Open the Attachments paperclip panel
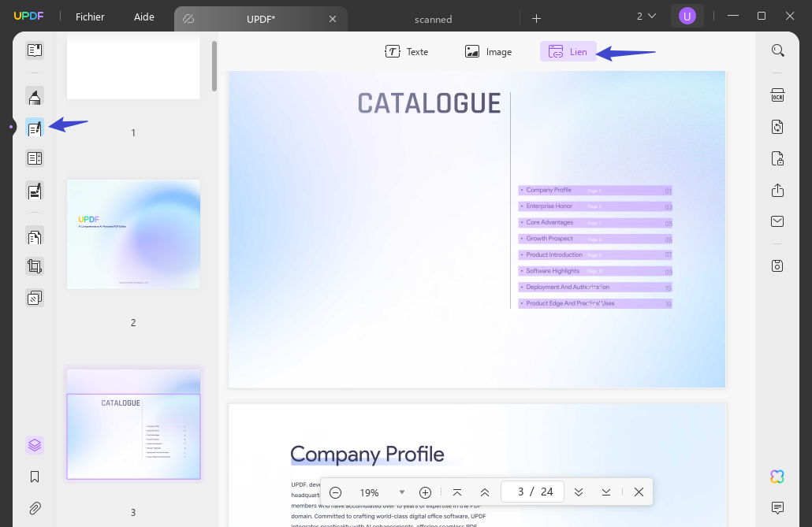Screen dimensions: 812x527 tap(35, 508)
